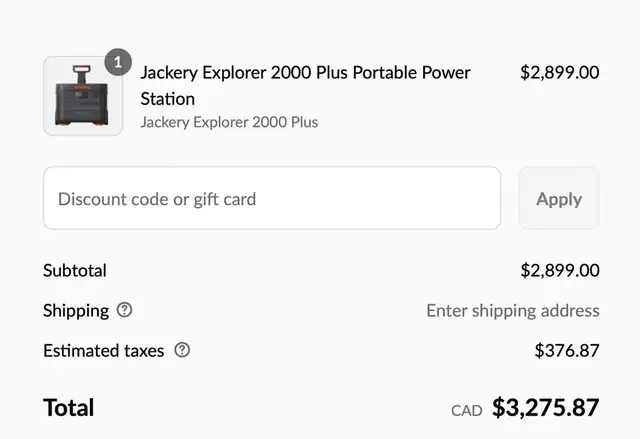The width and height of the screenshot is (640, 439).
Task: Click the Shipping label text
Action: pyautogui.click(x=76, y=311)
